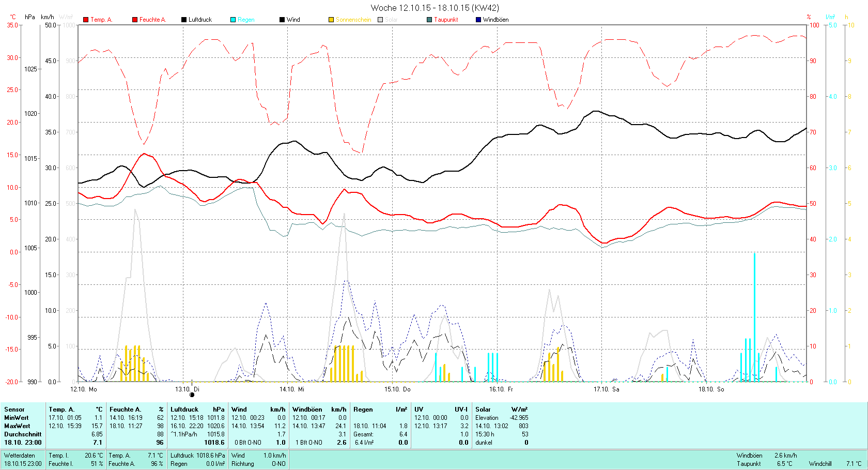868x470 pixels.
Task: Click the Windchill 7.1 °C reading
Action: click(835, 464)
